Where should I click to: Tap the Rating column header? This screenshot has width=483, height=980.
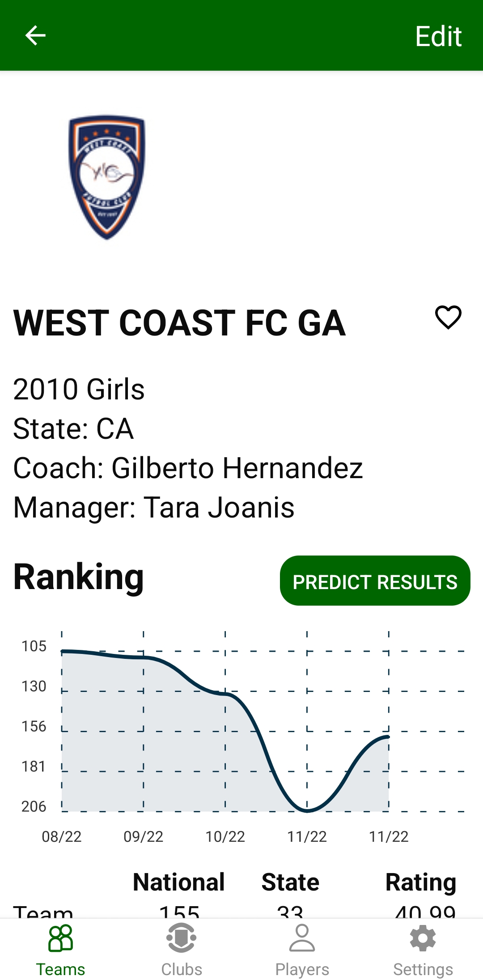[420, 882]
